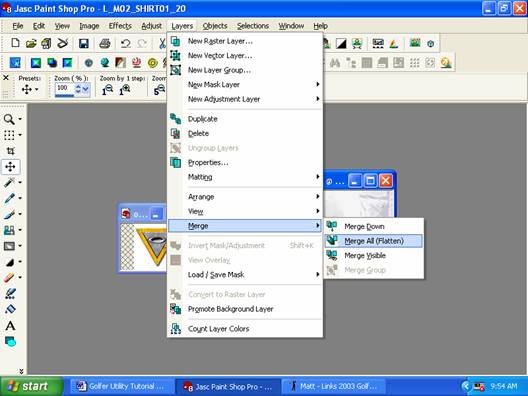528x396 pixels.
Task: Click the Merge Visible icon
Action: [x=332, y=255]
